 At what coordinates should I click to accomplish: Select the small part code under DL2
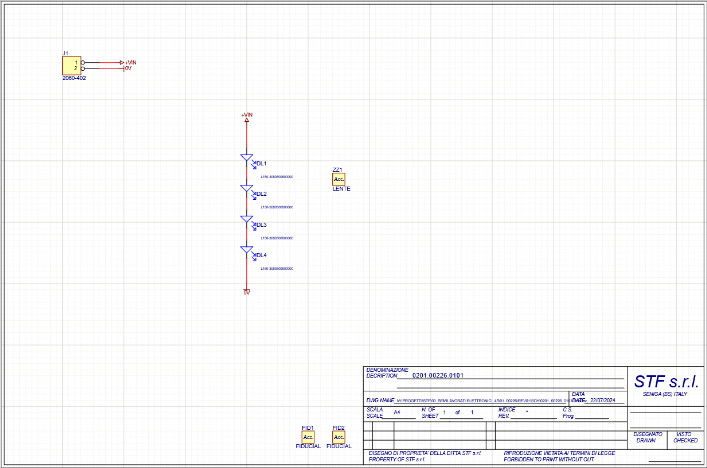tap(277, 207)
